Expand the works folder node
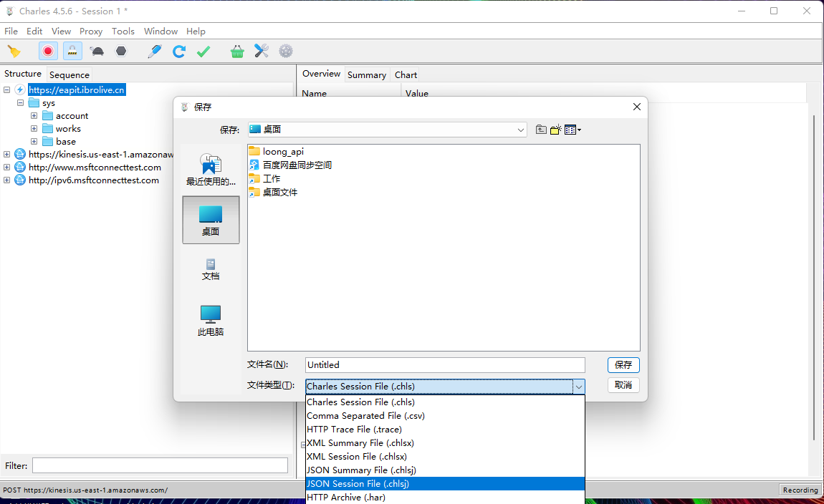The height and width of the screenshot is (504, 824). (x=34, y=129)
